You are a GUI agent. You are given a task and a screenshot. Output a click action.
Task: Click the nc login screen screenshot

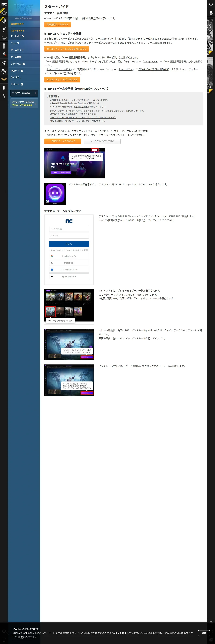pos(69,249)
